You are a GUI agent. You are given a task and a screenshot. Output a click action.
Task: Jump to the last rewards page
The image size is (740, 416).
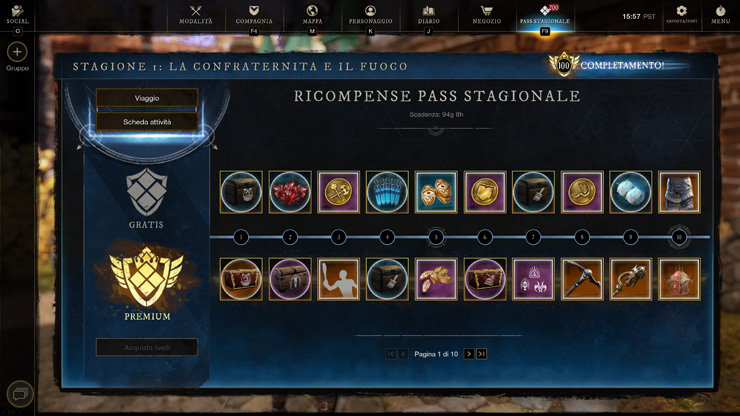point(481,354)
